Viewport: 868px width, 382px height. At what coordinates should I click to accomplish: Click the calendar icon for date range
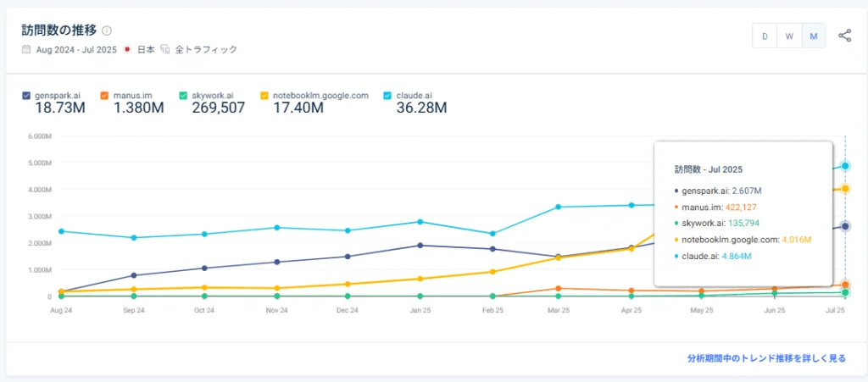coord(26,49)
